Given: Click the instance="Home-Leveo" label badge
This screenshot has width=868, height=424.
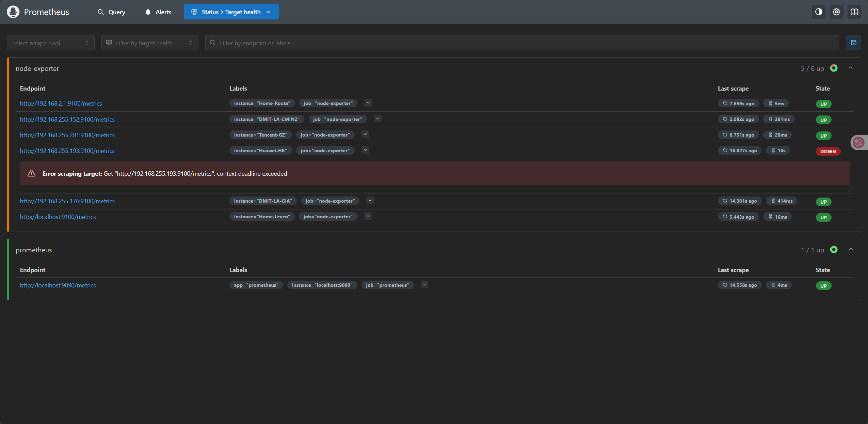Looking at the screenshot, I should (262, 217).
